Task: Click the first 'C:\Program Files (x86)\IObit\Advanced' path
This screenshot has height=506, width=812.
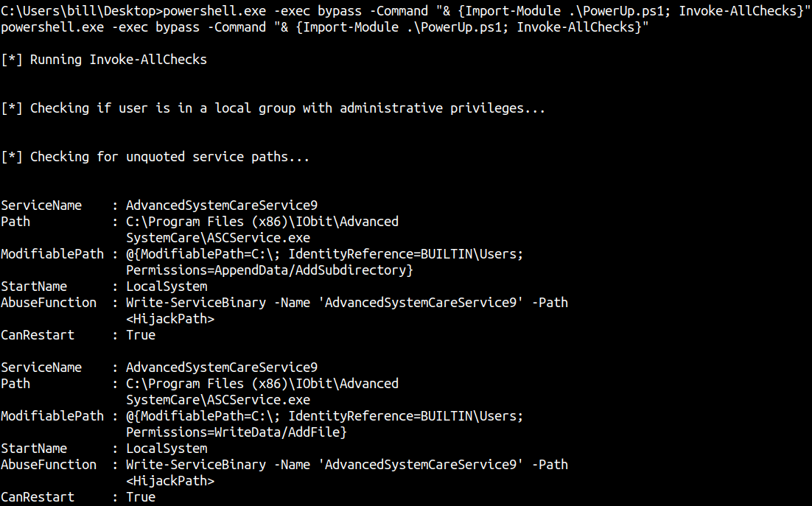Action: tap(262, 222)
